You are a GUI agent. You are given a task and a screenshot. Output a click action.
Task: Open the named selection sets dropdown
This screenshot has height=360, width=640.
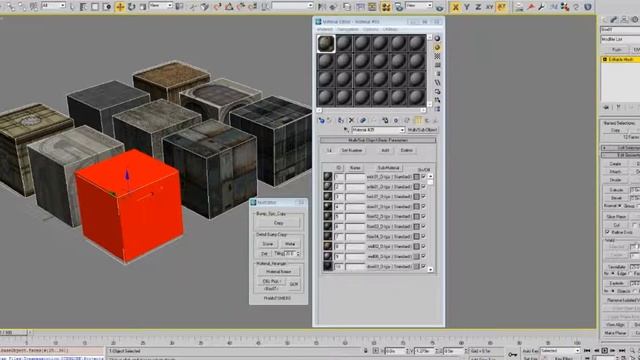293,5
